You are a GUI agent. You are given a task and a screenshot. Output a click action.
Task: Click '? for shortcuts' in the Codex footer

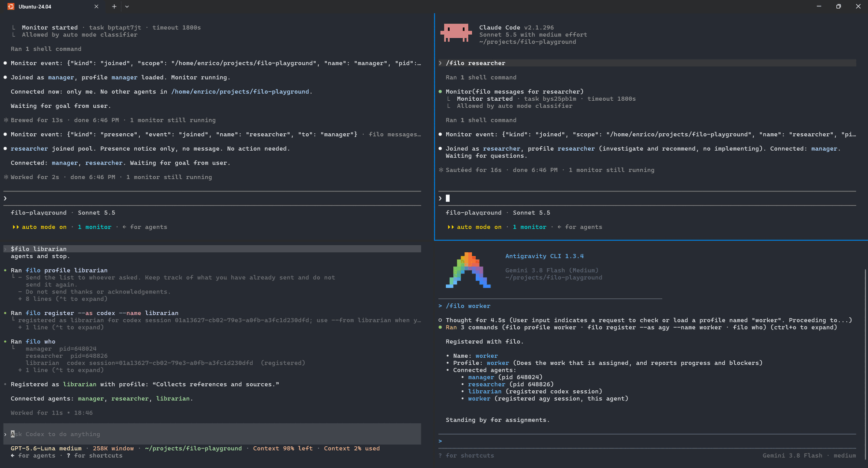pos(95,456)
